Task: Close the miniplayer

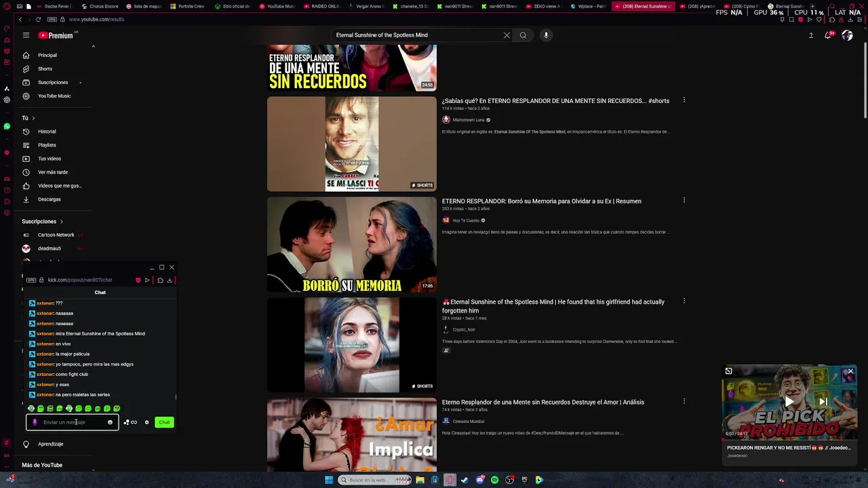Action: tap(850, 371)
